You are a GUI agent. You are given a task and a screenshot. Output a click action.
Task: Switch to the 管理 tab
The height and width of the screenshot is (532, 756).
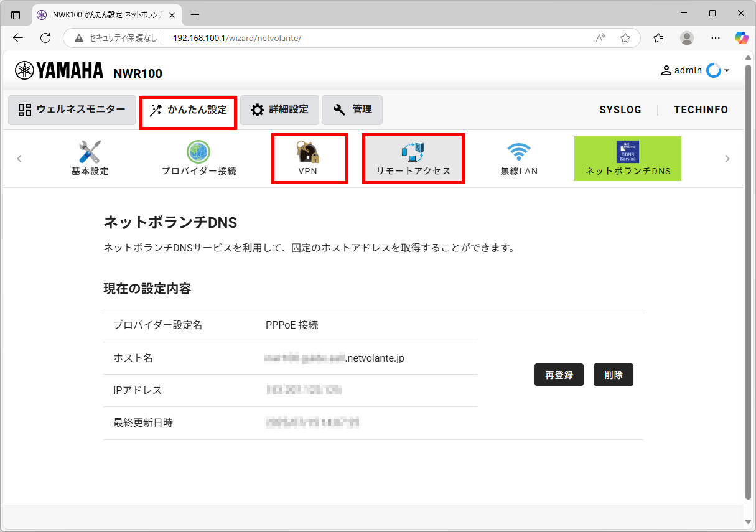pyautogui.click(x=352, y=110)
